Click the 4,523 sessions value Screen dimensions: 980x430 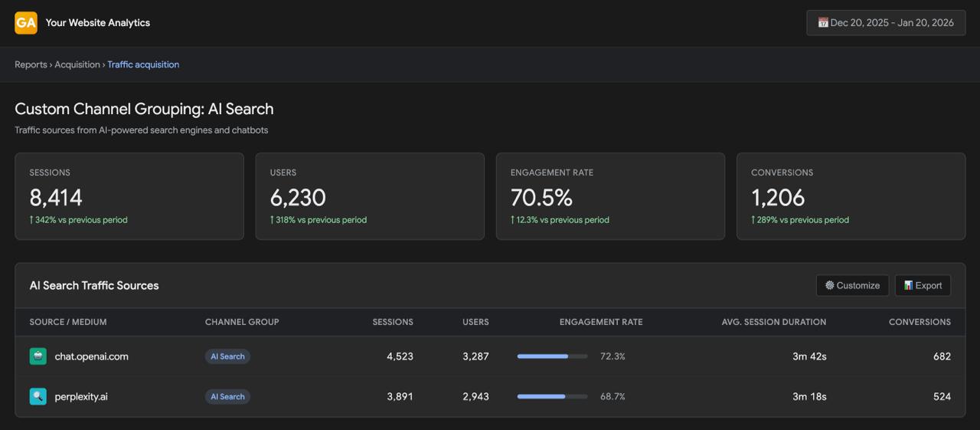pyautogui.click(x=400, y=356)
